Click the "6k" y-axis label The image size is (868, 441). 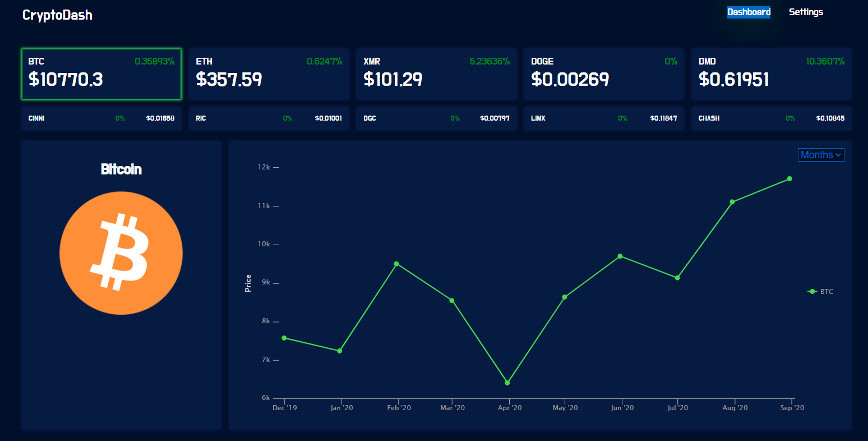266,398
